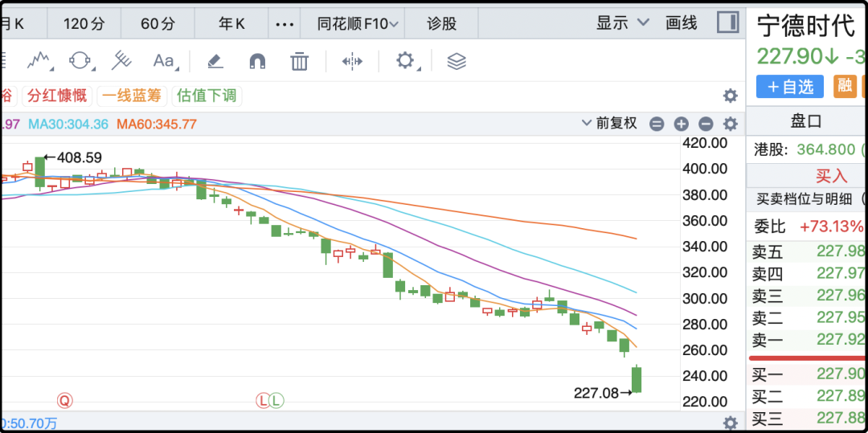This screenshot has height=433, width=868.
Task: Open the 盘口 tab
Action: pos(806,121)
